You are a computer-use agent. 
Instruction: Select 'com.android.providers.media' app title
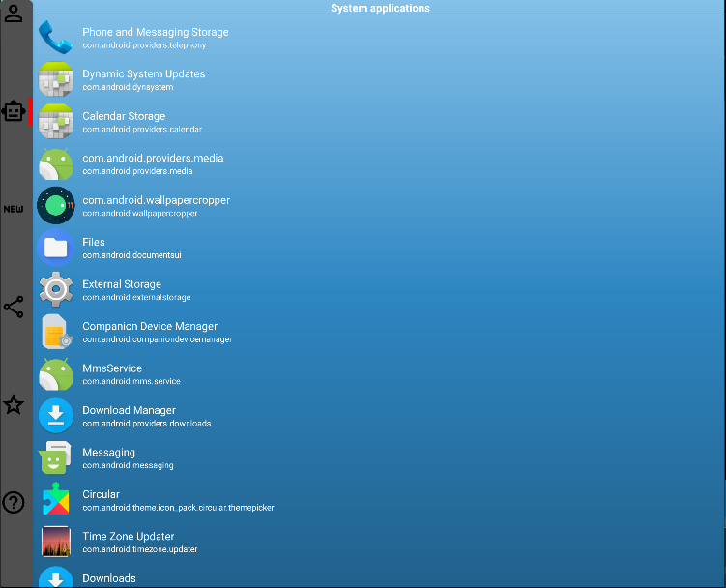tap(153, 158)
